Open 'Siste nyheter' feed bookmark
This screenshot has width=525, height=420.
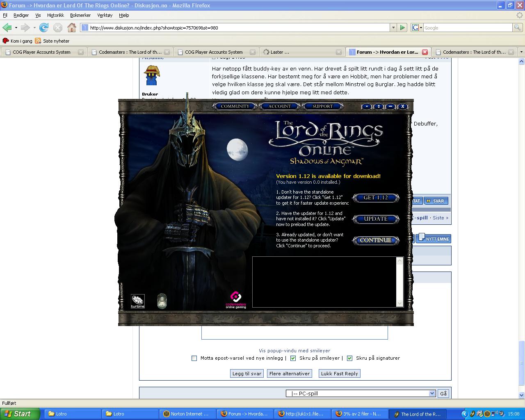coord(52,41)
